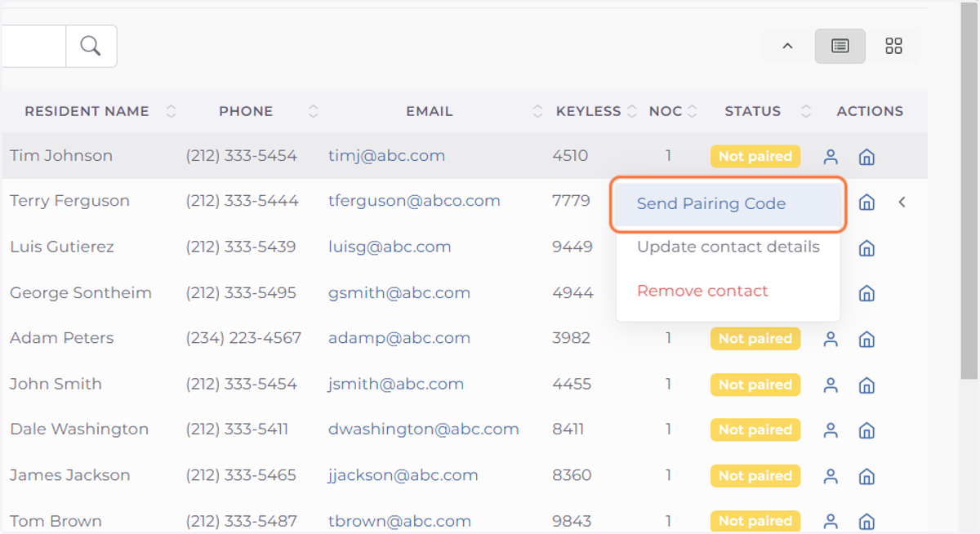
Task: Open email link jjackson@abc.com
Action: click(403, 475)
